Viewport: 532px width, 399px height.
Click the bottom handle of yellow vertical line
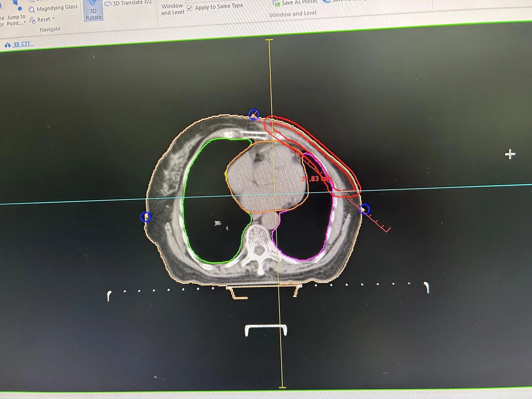pyautogui.click(x=282, y=388)
